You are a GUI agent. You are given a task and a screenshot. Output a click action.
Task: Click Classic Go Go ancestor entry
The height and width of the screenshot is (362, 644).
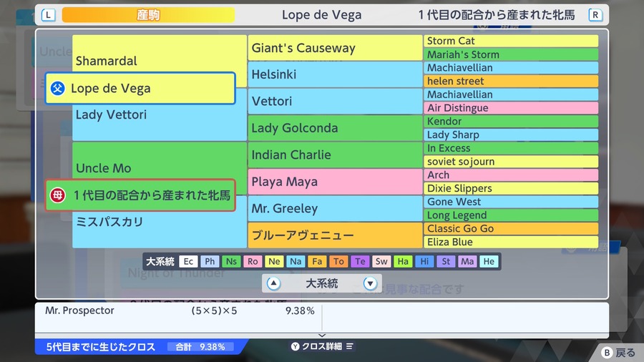pyautogui.click(x=511, y=229)
